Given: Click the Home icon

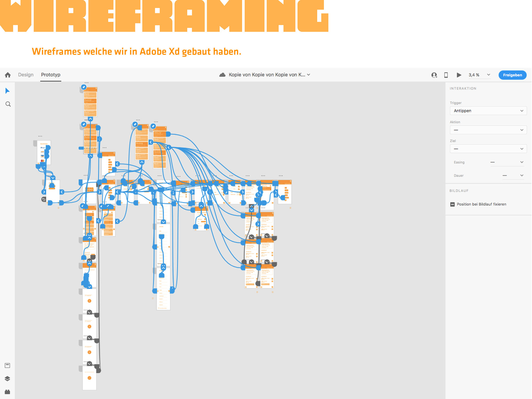Looking at the screenshot, I should point(8,75).
